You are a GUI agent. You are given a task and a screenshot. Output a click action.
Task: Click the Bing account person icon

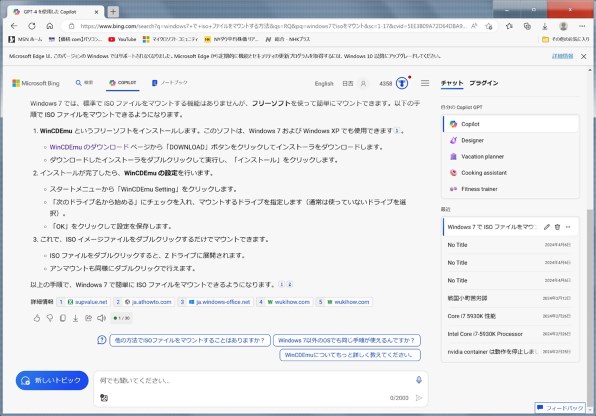363,83
